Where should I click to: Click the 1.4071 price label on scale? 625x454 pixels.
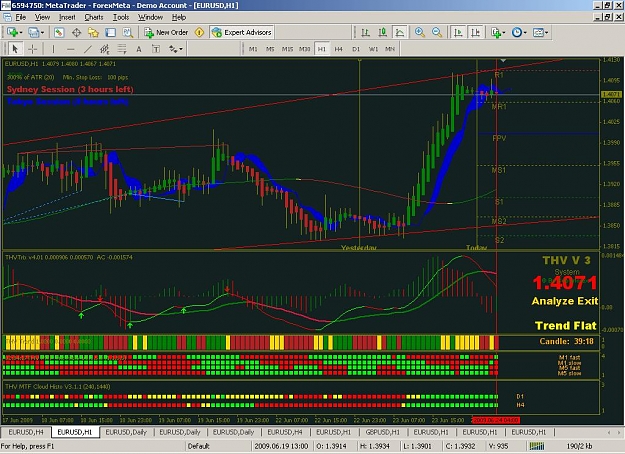611,94
